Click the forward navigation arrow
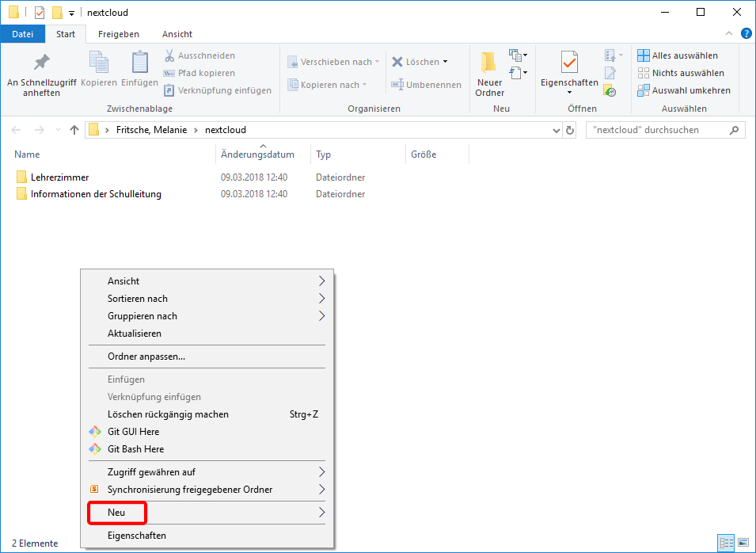Screen dimensions: 756x553 pos(39,130)
